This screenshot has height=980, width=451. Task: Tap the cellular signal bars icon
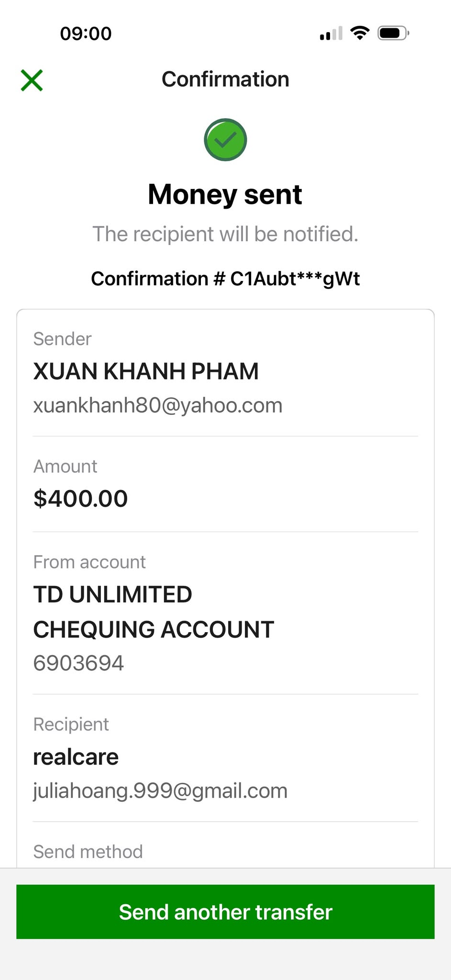[331, 33]
